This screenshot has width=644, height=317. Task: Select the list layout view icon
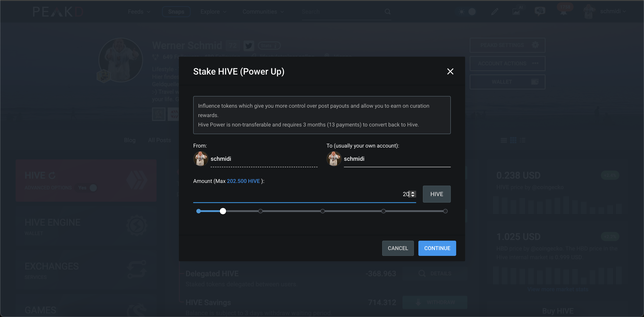point(504,140)
